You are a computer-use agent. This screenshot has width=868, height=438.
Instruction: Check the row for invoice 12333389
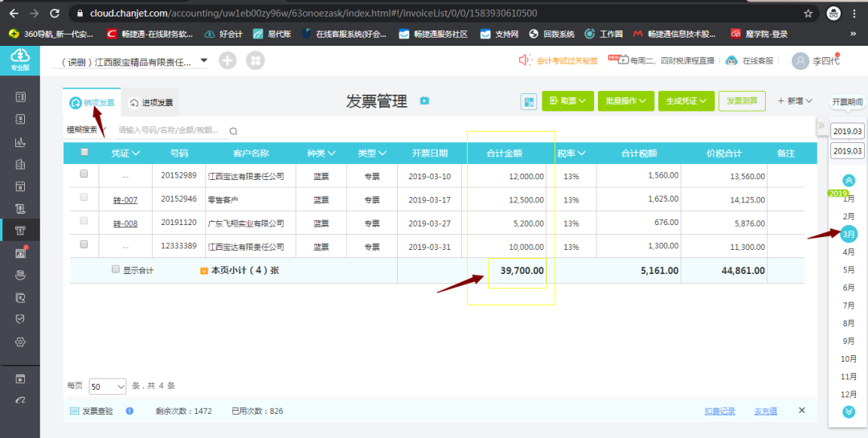pyautogui.click(x=84, y=244)
